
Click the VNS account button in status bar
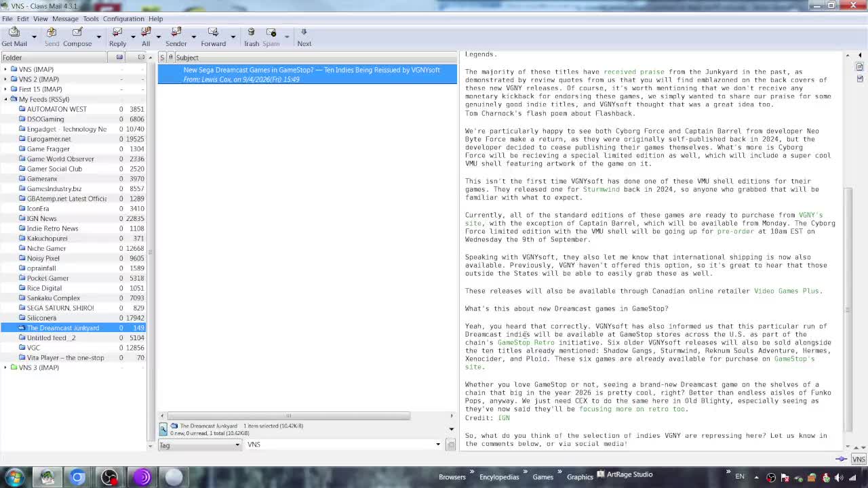(x=859, y=459)
